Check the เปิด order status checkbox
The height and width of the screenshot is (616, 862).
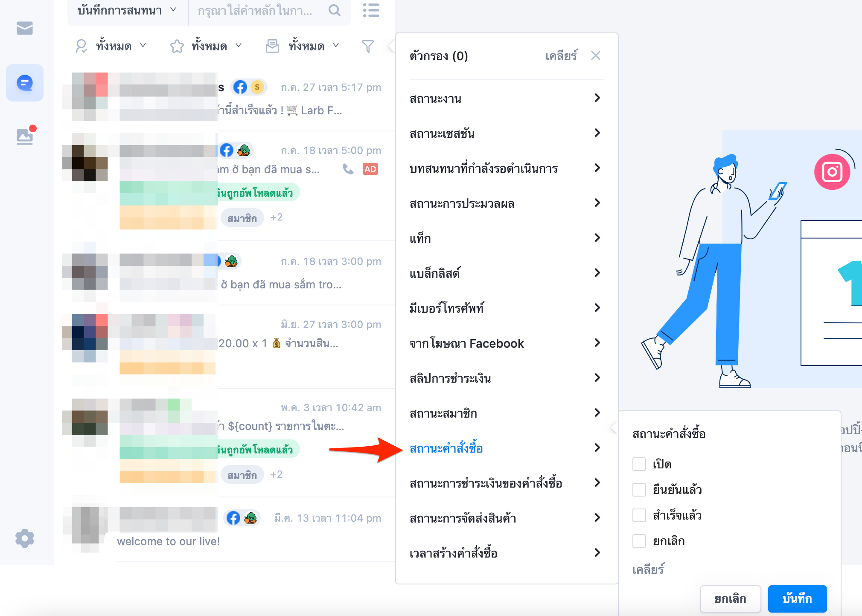coord(639,464)
